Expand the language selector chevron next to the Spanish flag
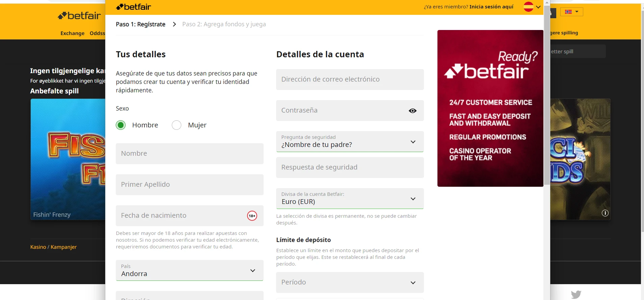 (x=538, y=7)
